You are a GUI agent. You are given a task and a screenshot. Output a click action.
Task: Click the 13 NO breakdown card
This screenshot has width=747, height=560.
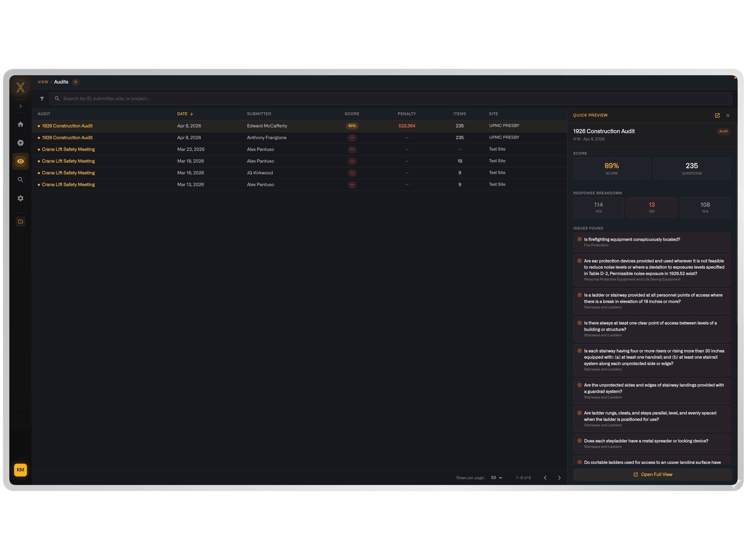click(x=652, y=208)
